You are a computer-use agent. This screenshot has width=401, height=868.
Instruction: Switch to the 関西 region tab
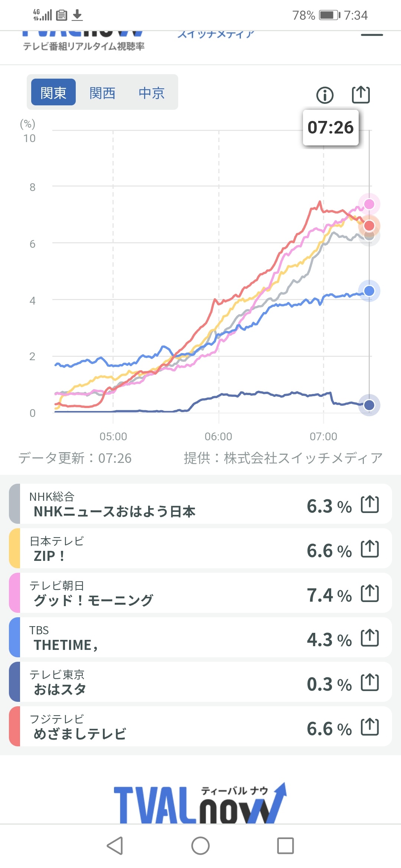102,93
